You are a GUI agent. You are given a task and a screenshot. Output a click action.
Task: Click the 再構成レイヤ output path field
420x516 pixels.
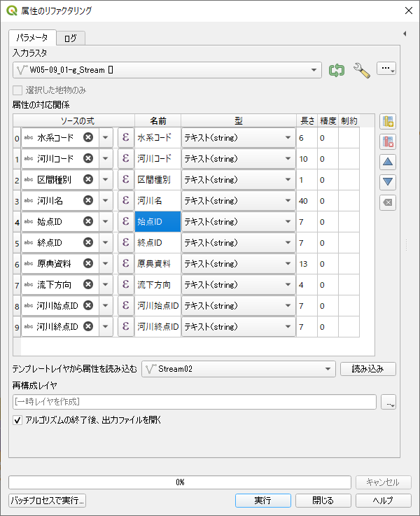pyautogui.click(x=195, y=402)
